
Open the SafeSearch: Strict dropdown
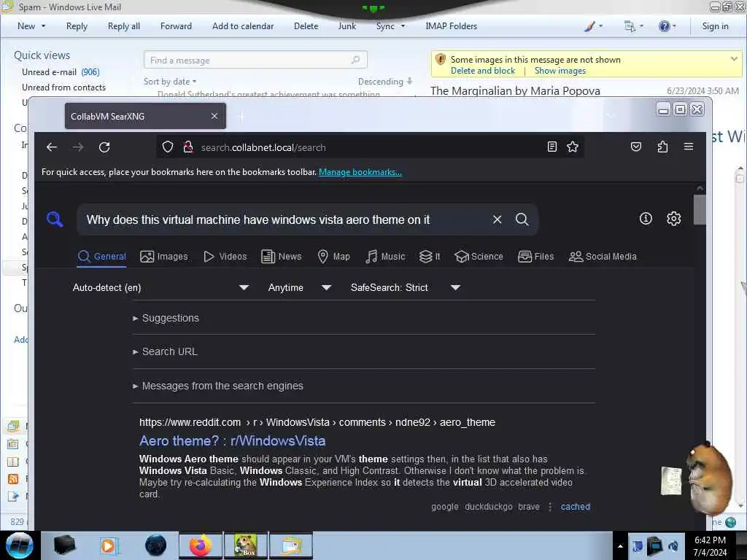(x=405, y=287)
